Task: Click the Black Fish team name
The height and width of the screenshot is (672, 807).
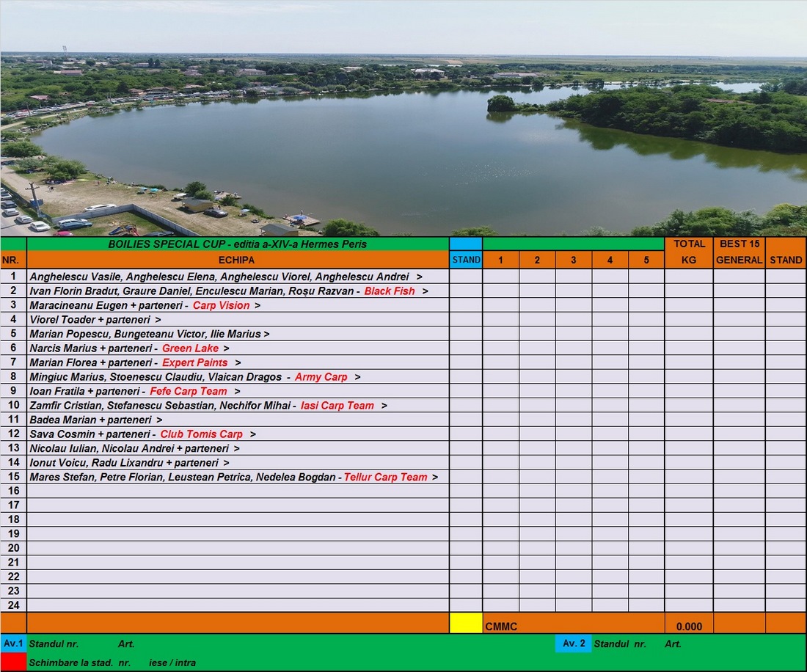Action: coord(390,291)
